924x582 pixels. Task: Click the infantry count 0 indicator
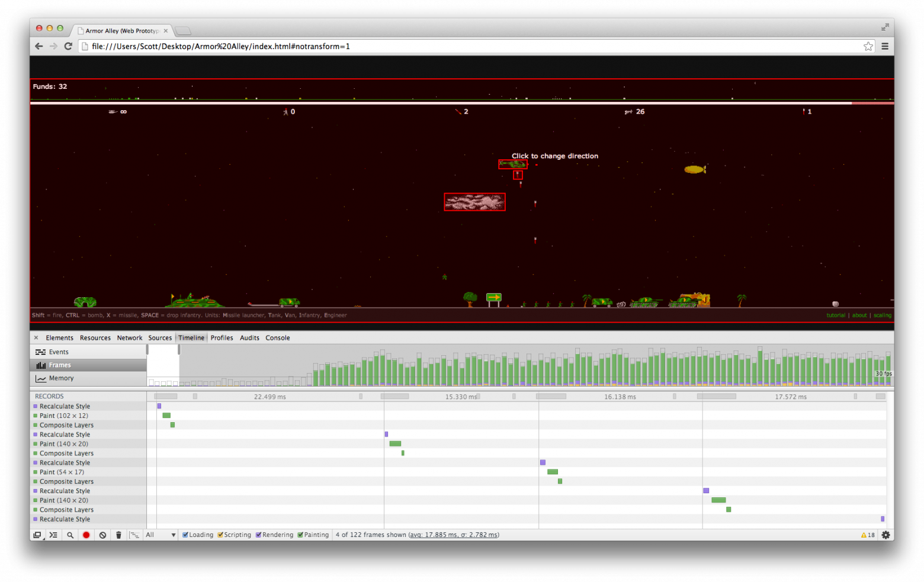290,112
